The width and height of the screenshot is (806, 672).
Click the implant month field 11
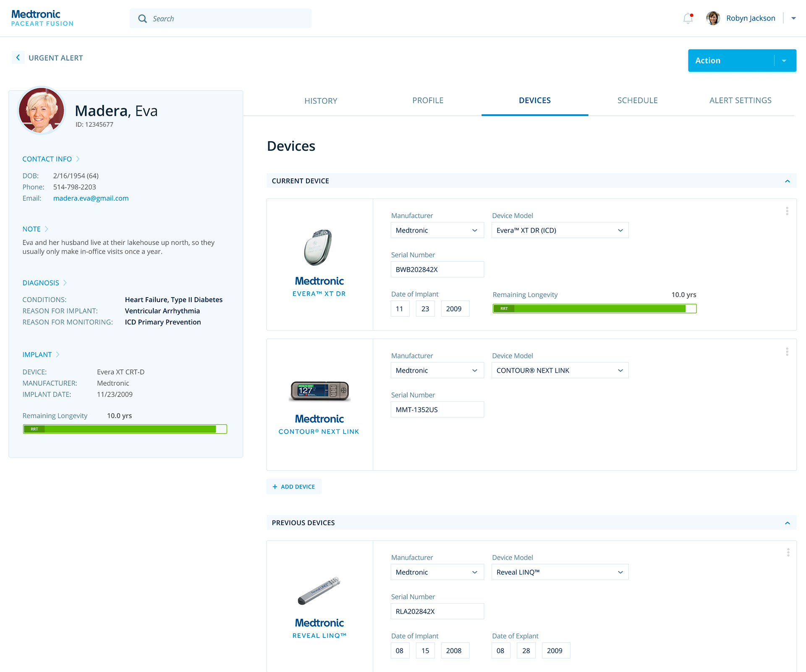tap(400, 309)
